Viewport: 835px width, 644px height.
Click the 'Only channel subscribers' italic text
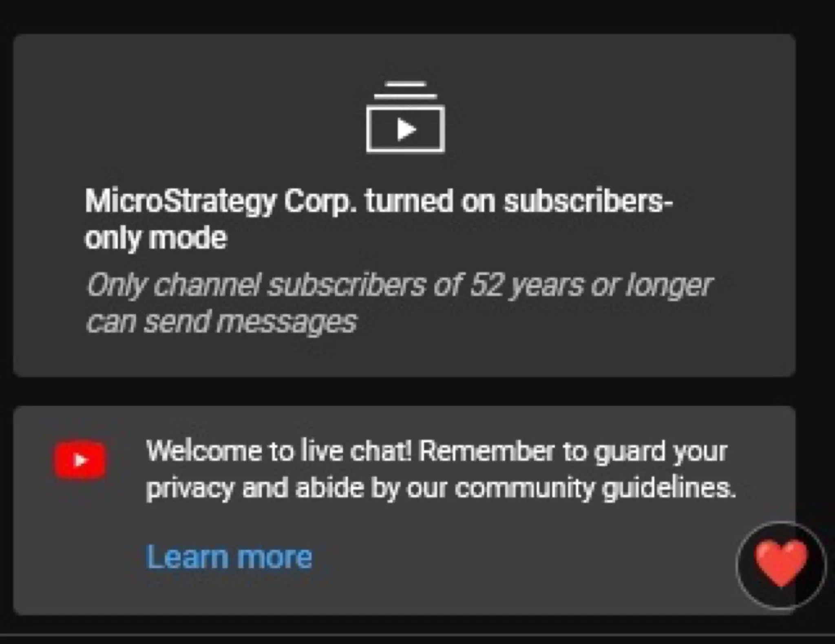click(x=256, y=285)
